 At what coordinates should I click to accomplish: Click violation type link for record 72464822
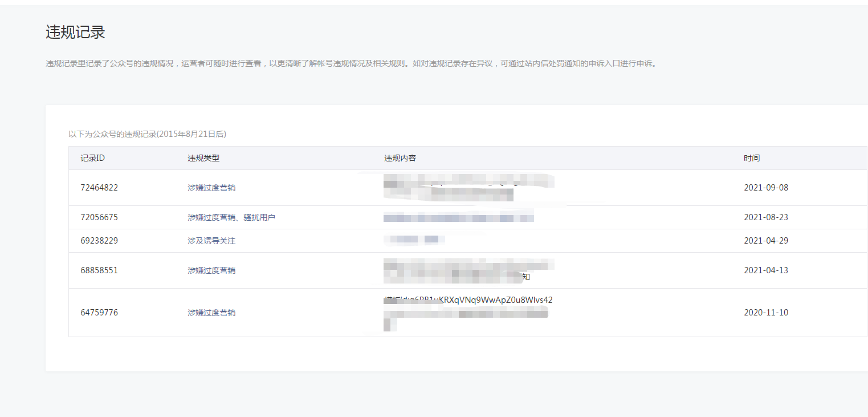pos(211,188)
